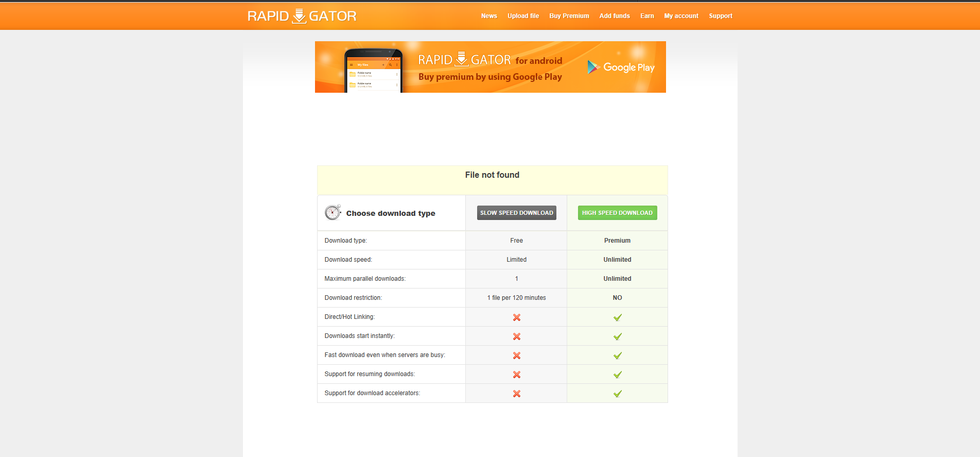Viewport: 980px width, 457px height.
Task: Visit the Support page
Action: click(x=720, y=16)
